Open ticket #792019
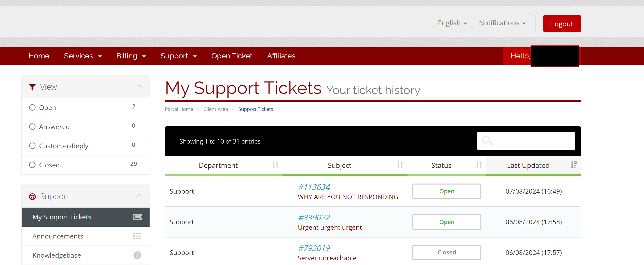The height and width of the screenshot is (265, 644). [x=314, y=248]
